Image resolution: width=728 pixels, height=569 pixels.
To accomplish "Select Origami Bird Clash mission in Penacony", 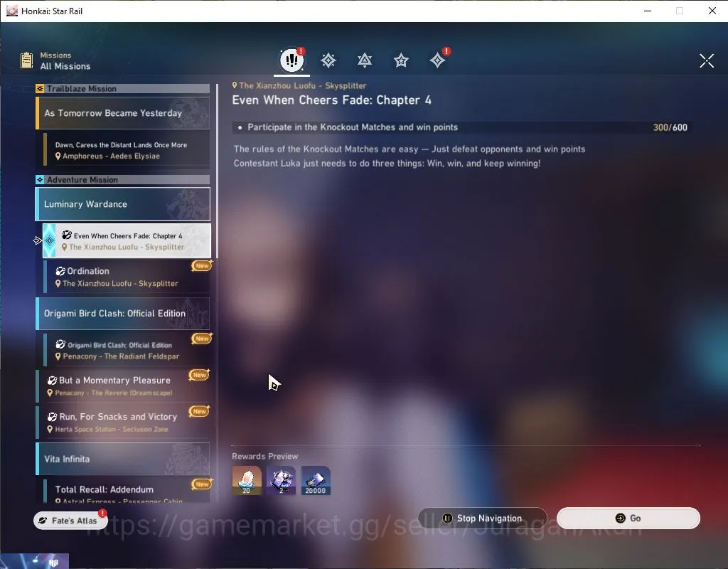I will [x=127, y=350].
